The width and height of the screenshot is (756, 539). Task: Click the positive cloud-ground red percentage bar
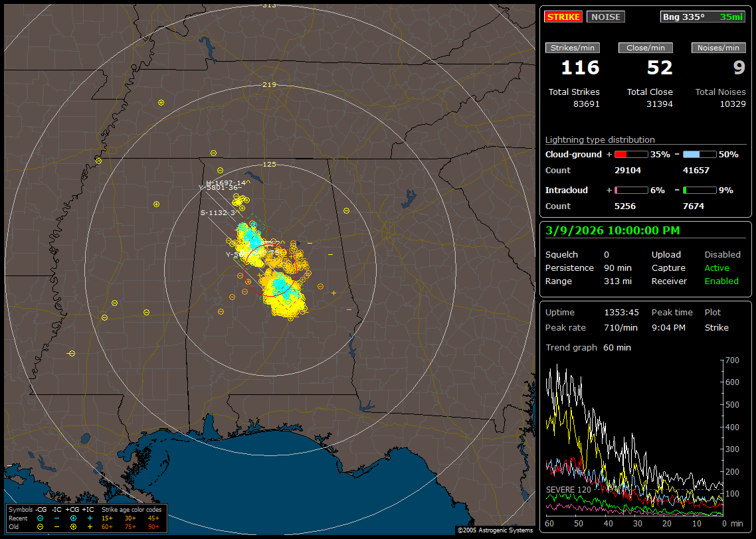click(630, 154)
